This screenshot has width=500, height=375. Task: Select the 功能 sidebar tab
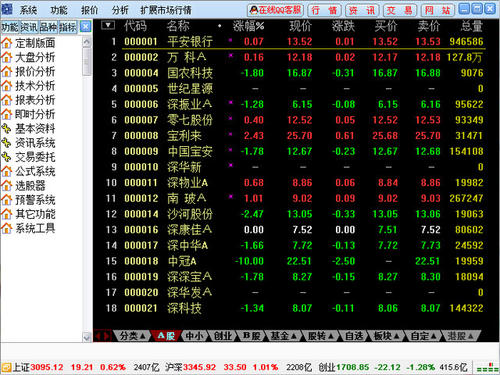[x=10, y=27]
